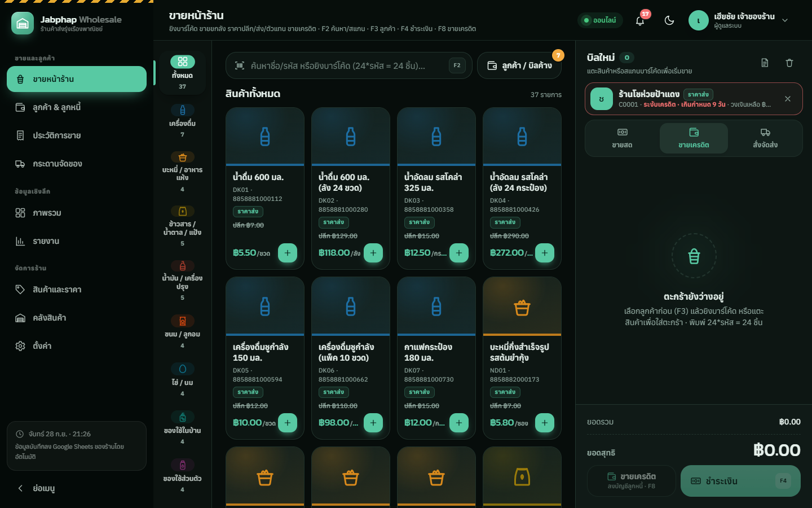Add DK06 energy drink pack to cart
Viewport: 812px width, 508px height.
coord(373,423)
